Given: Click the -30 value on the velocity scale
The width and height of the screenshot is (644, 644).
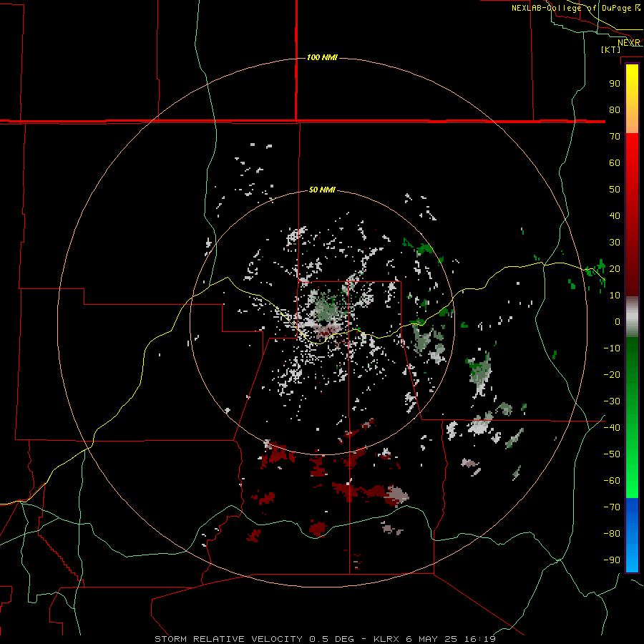Looking at the screenshot, I should click(612, 401).
